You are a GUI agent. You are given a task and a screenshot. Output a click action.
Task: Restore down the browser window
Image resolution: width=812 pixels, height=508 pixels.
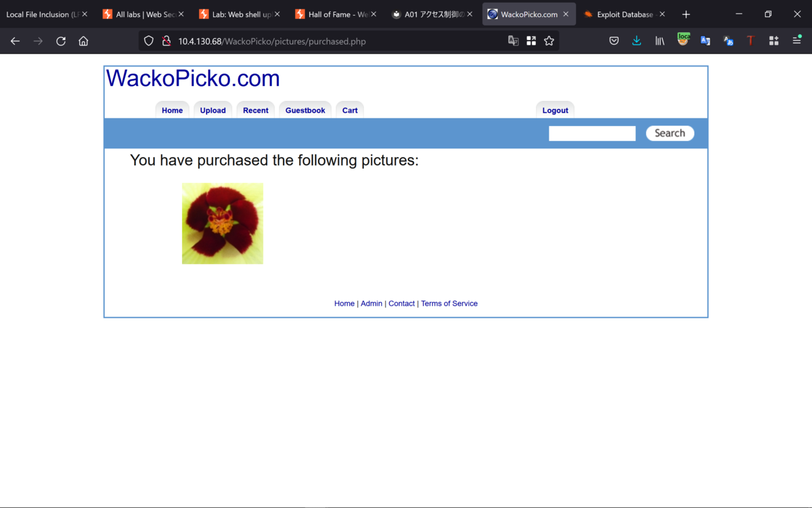[768, 14]
